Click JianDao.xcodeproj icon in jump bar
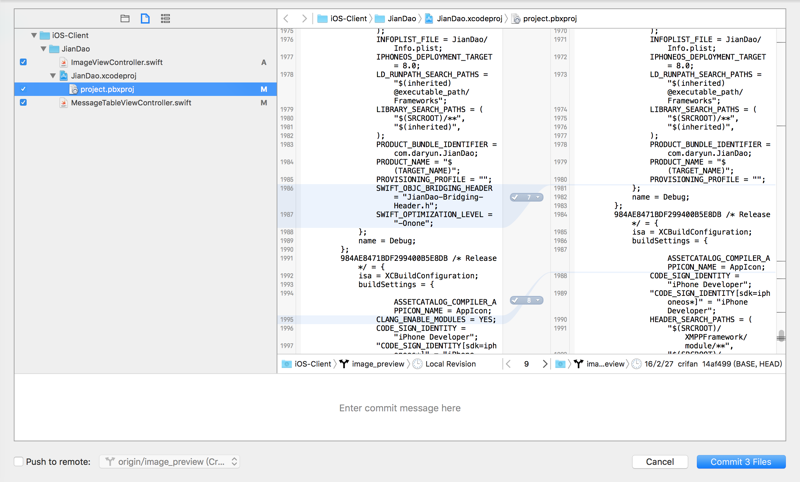This screenshot has height=482, width=800. (429, 19)
